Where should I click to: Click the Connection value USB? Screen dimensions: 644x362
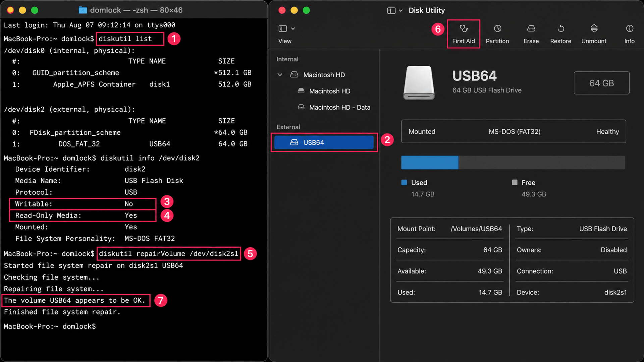tap(620, 271)
